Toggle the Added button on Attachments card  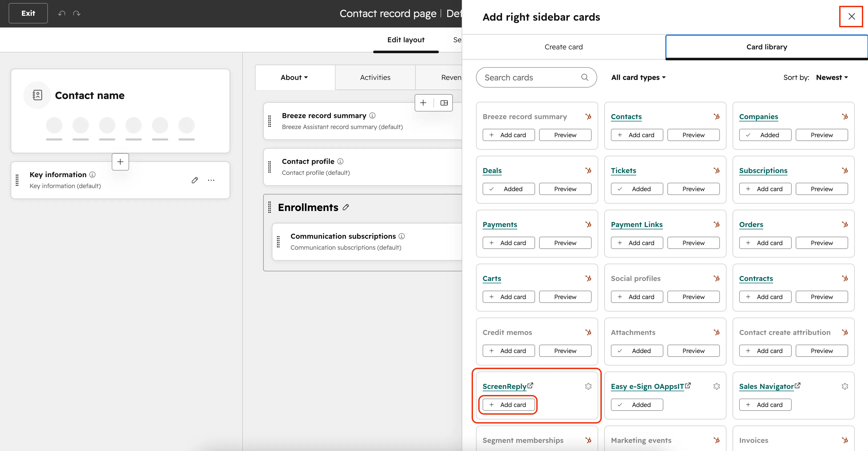(637, 351)
